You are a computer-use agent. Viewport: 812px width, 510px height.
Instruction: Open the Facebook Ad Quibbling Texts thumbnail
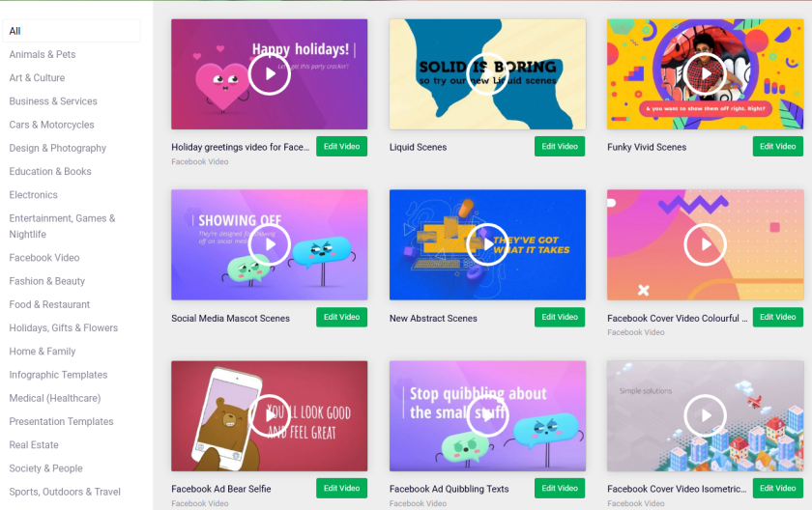tap(487, 416)
